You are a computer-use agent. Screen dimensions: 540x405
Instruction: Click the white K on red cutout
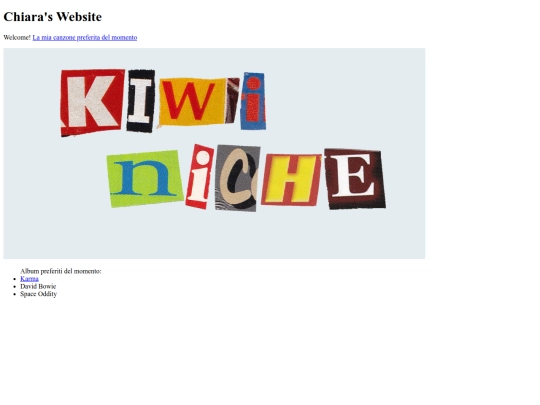(x=92, y=103)
